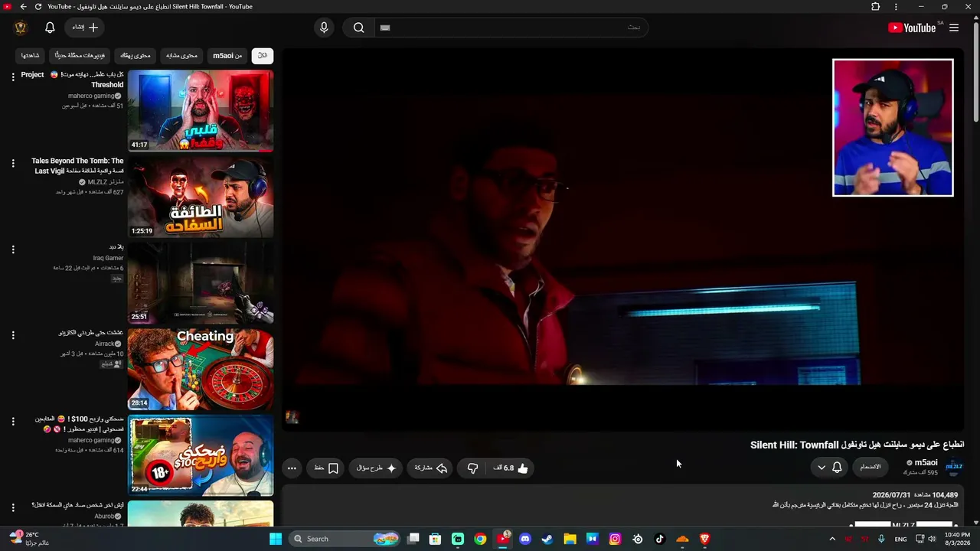
Task: Open the browser extensions puzzle icon
Action: (x=876, y=7)
